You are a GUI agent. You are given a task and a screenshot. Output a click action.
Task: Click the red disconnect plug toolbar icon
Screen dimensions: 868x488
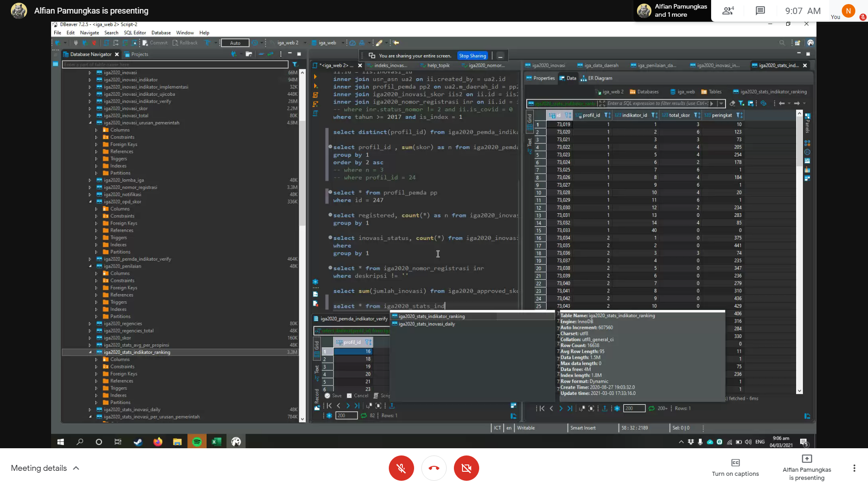pyautogui.click(x=94, y=43)
